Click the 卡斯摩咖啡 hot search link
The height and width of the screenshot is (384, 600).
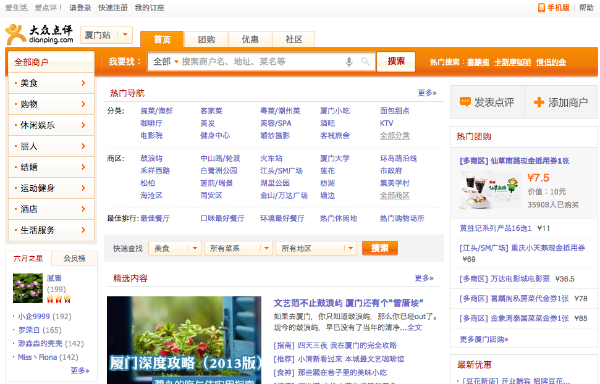(512, 62)
